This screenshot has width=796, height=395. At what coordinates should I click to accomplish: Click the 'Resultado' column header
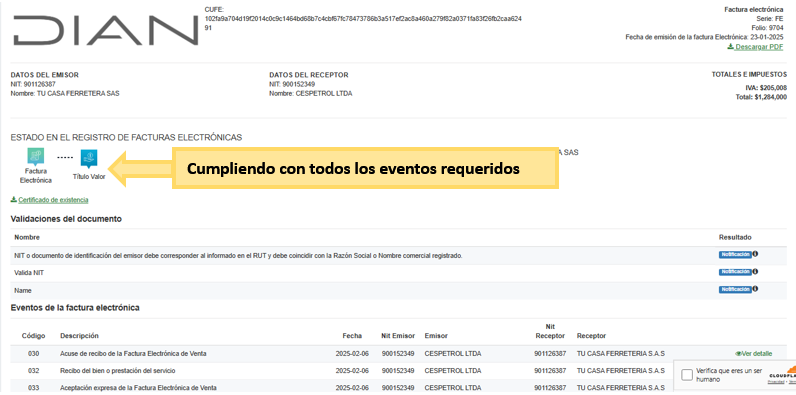(x=735, y=238)
